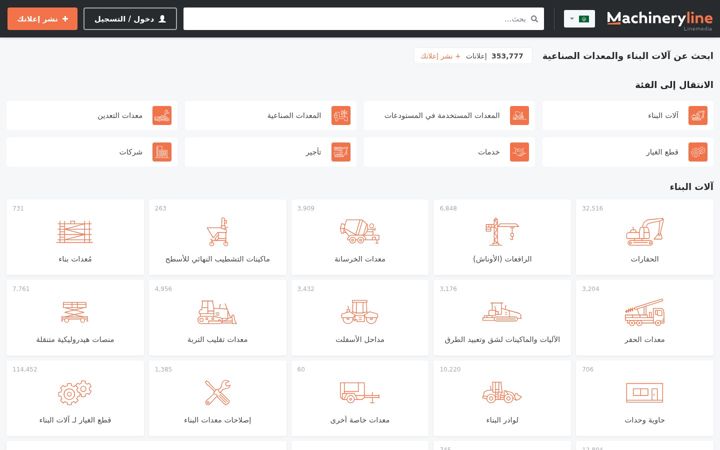Open قطع الغيار لـ آلات البناء label
The image size is (720, 450).
[75, 420]
